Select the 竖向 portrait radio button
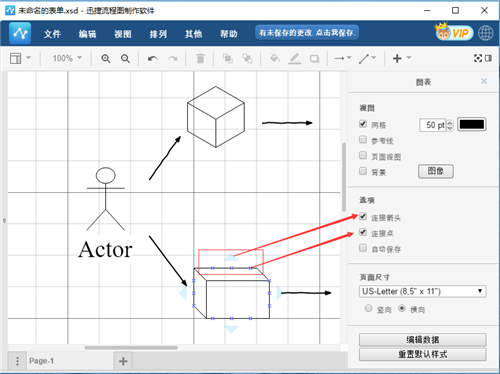This screenshot has width=500, height=374. click(x=368, y=308)
